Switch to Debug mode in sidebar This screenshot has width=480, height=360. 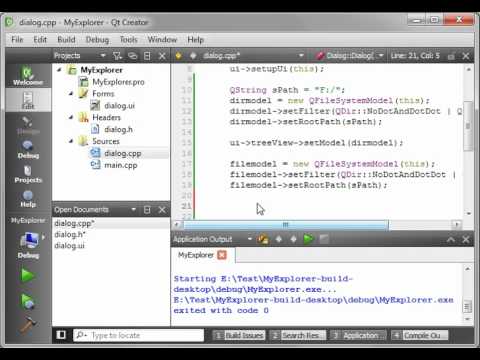click(28, 149)
